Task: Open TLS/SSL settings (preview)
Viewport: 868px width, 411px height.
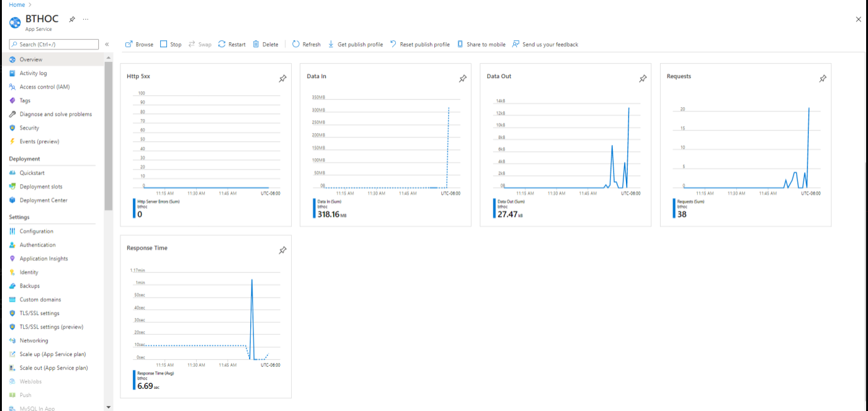Action: click(x=52, y=327)
